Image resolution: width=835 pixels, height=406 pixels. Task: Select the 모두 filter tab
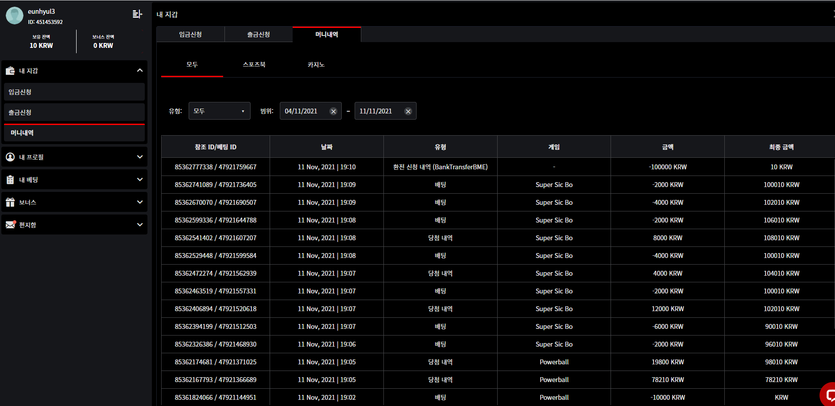(x=192, y=64)
